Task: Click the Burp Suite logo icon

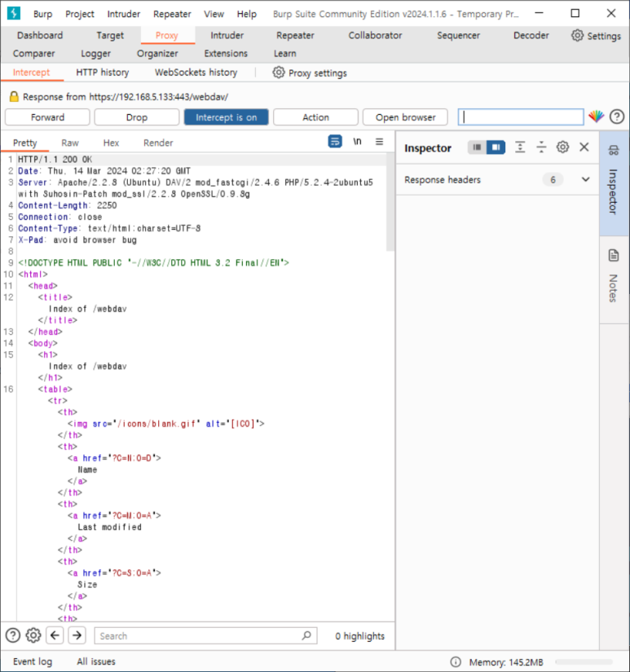Action: (14, 13)
